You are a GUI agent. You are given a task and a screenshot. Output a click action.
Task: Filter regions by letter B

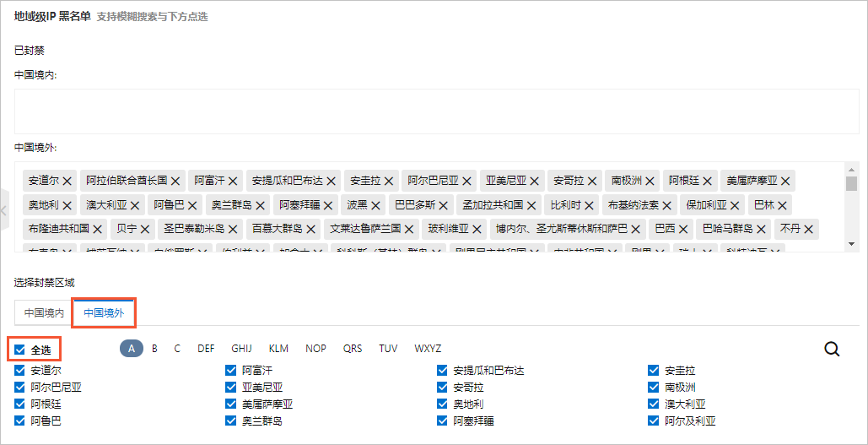click(x=155, y=349)
